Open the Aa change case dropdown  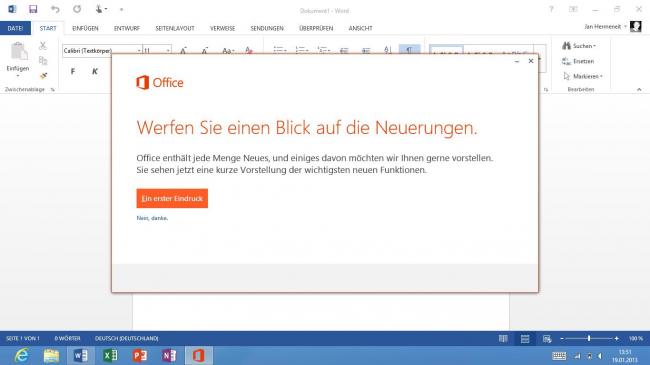[x=228, y=51]
